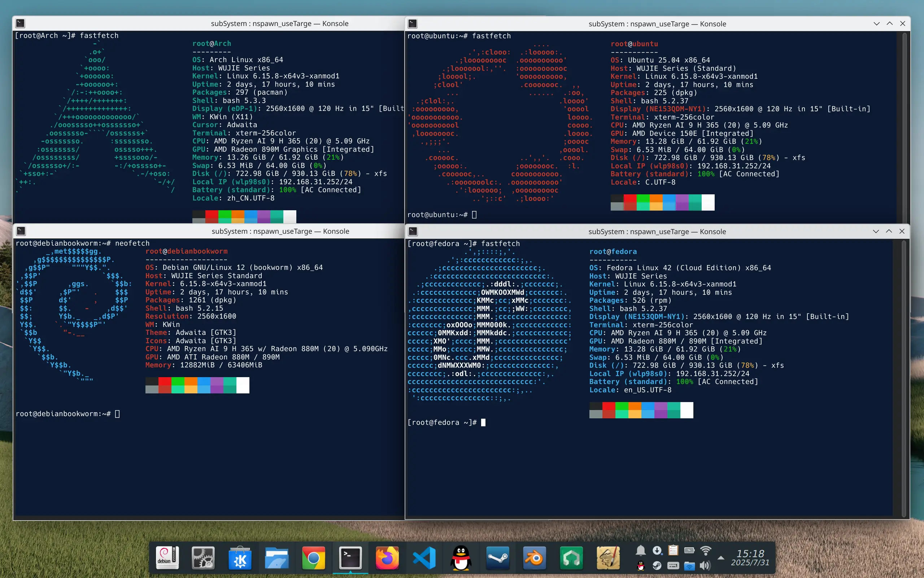This screenshot has width=924, height=578.
Task: Click "GPU: AMD Radeon 890M Graphics [Integrated]" line
Action: [x=283, y=149]
